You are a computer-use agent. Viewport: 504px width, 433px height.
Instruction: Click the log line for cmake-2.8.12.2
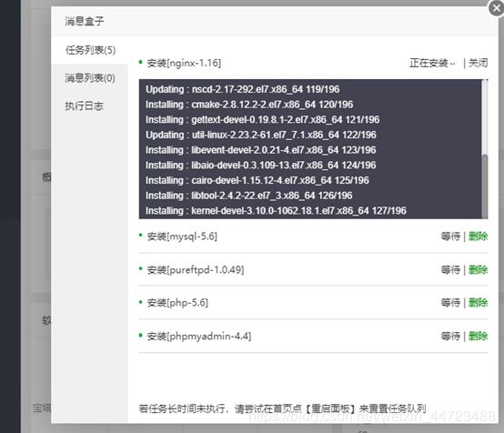[x=249, y=105]
